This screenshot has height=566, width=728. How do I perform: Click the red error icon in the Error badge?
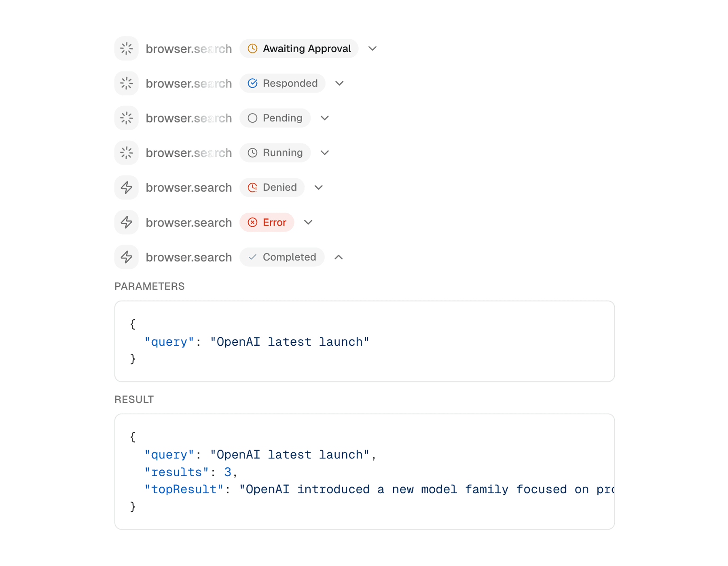pos(253,222)
